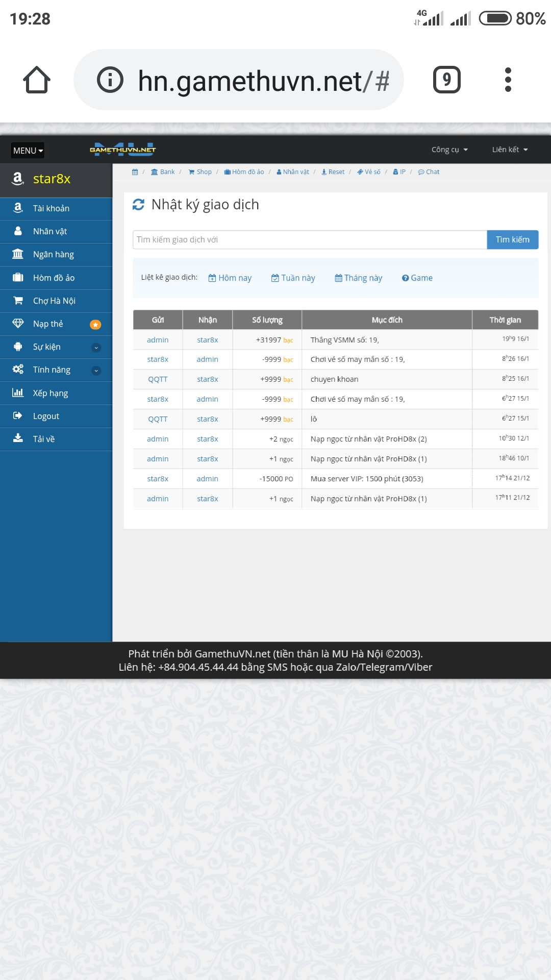Open the Vé số breadcrumb link

(x=368, y=172)
